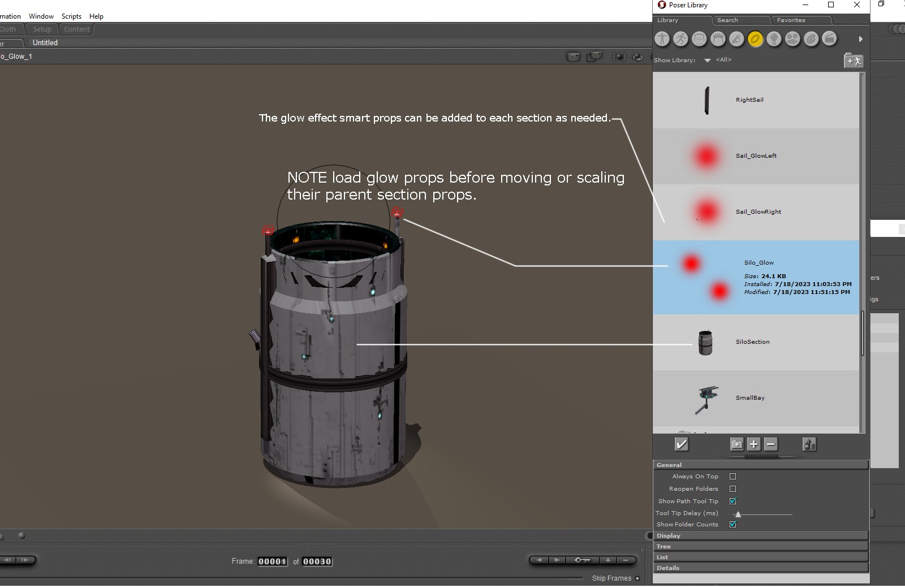Expand the Details settings section
Screen dimensions: 905x588
(761, 568)
